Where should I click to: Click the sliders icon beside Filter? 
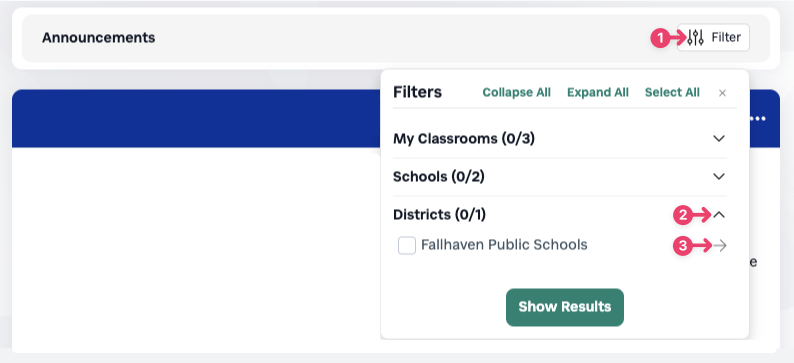(x=696, y=37)
